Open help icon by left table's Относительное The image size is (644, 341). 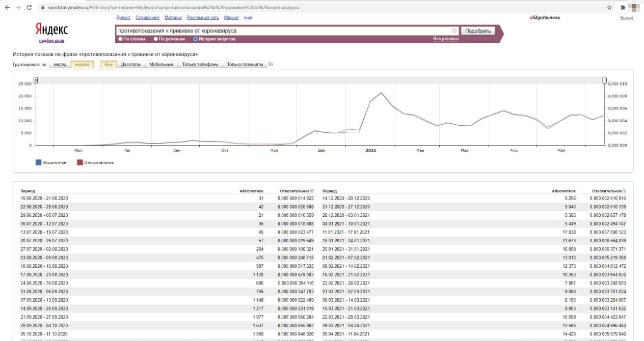pyautogui.click(x=312, y=191)
